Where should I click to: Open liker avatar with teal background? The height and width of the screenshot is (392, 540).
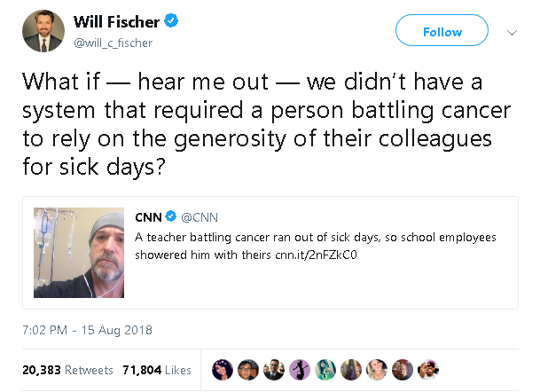[325, 368]
